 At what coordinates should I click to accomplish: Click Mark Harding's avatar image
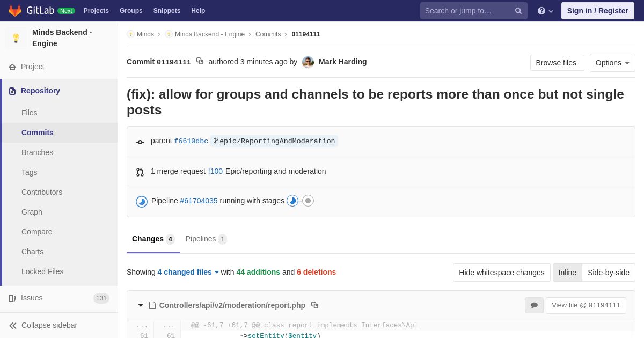pos(308,62)
